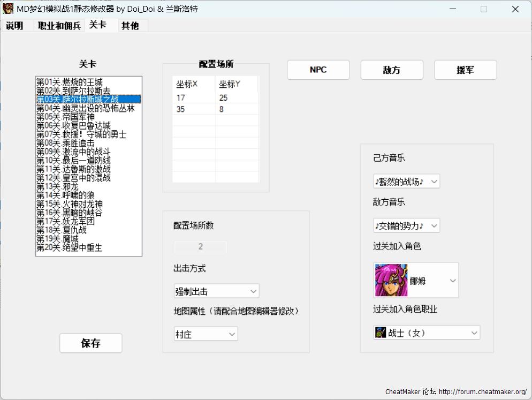532x400 pixels.
Task: Click the 坐标X cell with value 17
Action: coord(193,98)
